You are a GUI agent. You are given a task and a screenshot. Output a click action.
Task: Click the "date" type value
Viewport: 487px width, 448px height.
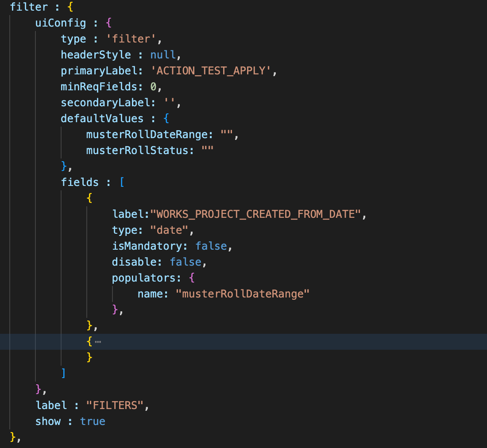pos(172,230)
